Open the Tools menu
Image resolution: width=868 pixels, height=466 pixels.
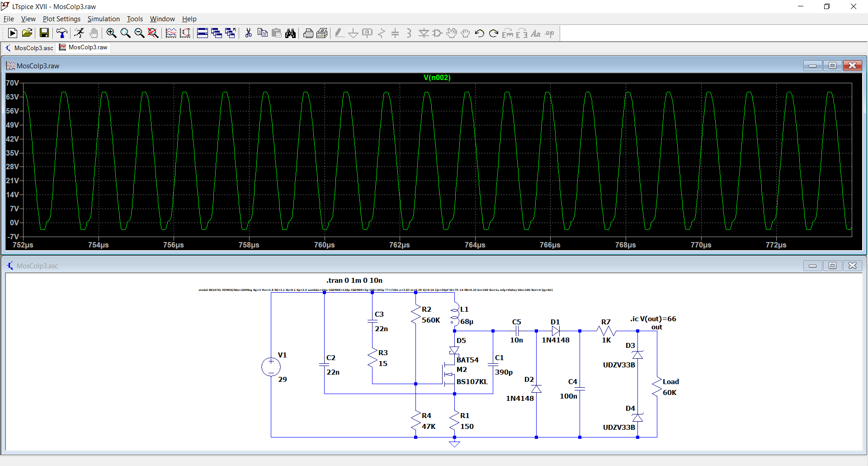point(135,19)
